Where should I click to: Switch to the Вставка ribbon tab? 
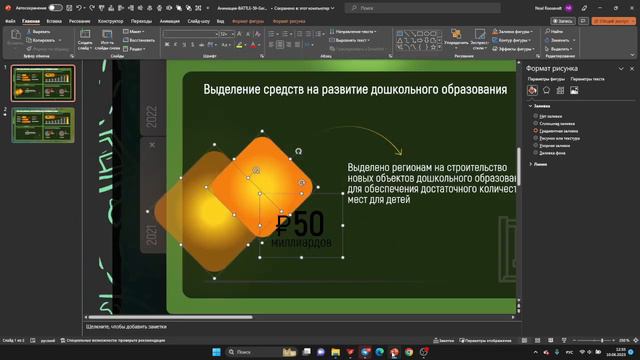[54, 21]
